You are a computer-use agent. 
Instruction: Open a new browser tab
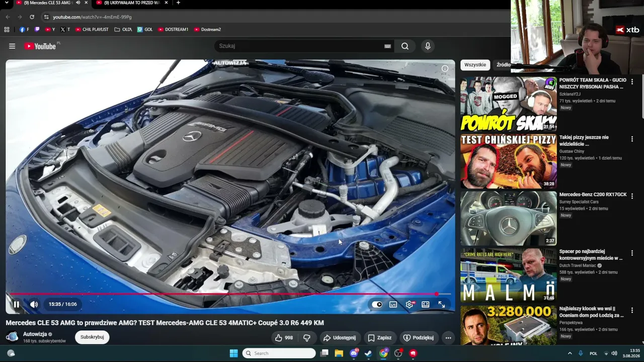(178, 3)
